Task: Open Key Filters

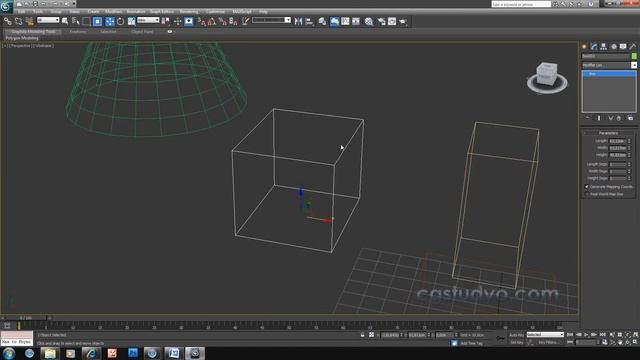Action: [x=549, y=342]
